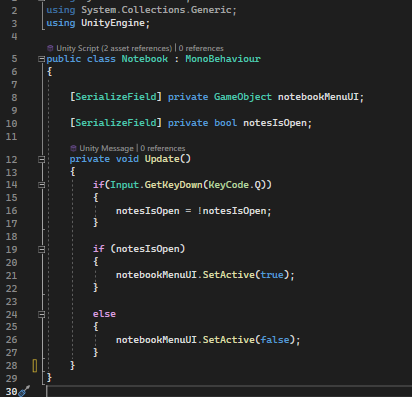Viewport: 412px width, 397px height.
Task: Click the 'bool' keyword on line 10
Action: pos(226,123)
